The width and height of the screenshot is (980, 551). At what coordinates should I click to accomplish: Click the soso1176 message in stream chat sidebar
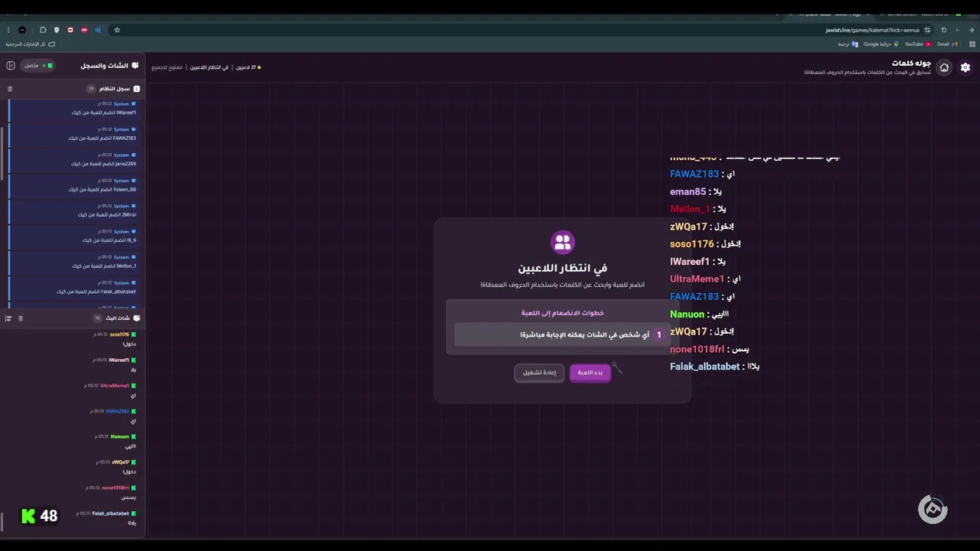[72, 339]
